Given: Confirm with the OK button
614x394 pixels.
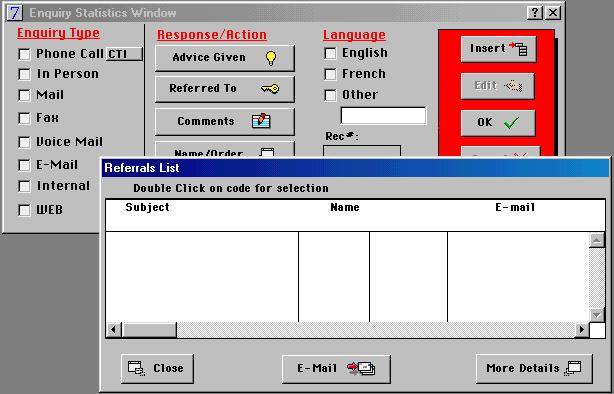Looking at the screenshot, I should 498,123.
